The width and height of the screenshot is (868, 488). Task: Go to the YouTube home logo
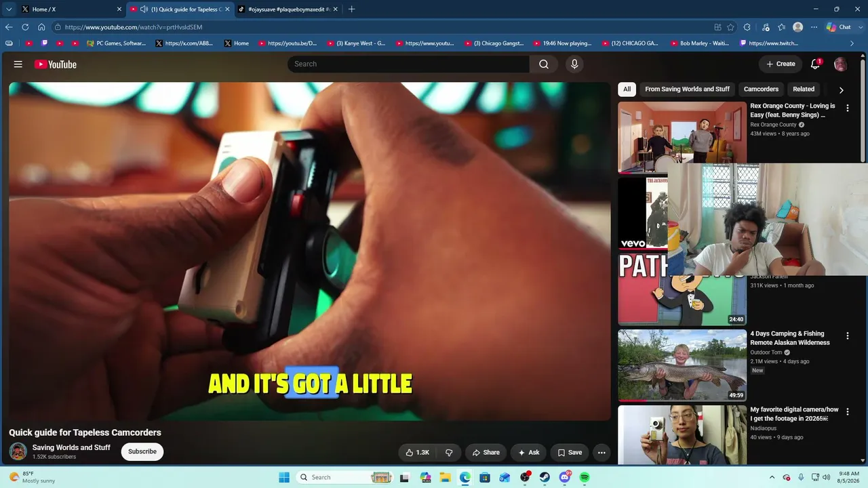coord(56,64)
